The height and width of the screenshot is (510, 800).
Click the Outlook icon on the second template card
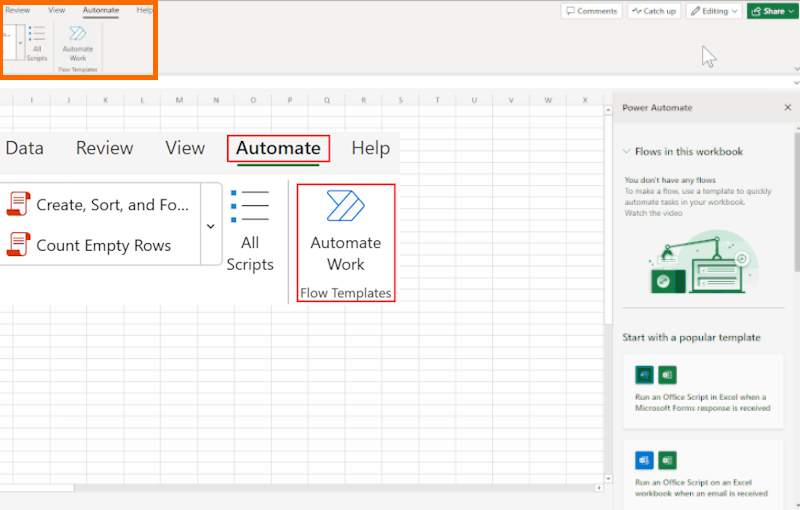pyautogui.click(x=644, y=461)
